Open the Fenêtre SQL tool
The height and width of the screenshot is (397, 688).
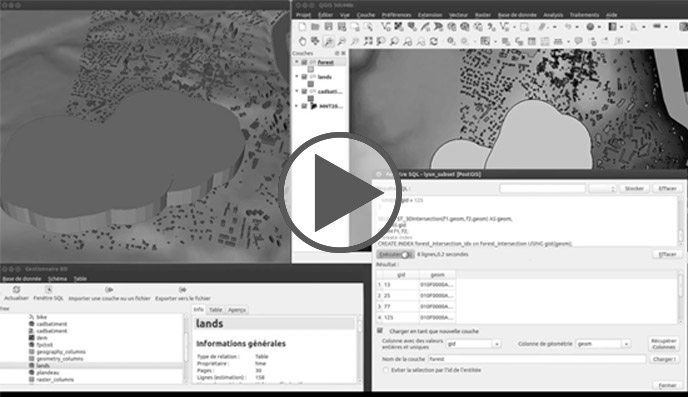point(48,290)
